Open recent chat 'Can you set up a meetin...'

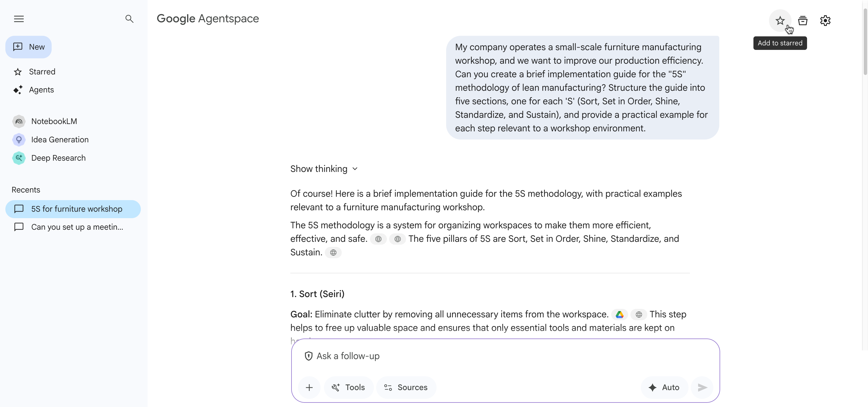click(x=73, y=227)
